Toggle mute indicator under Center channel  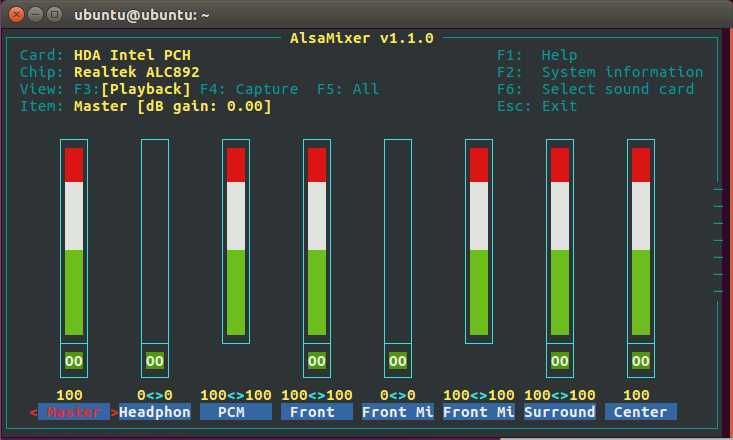click(x=640, y=361)
